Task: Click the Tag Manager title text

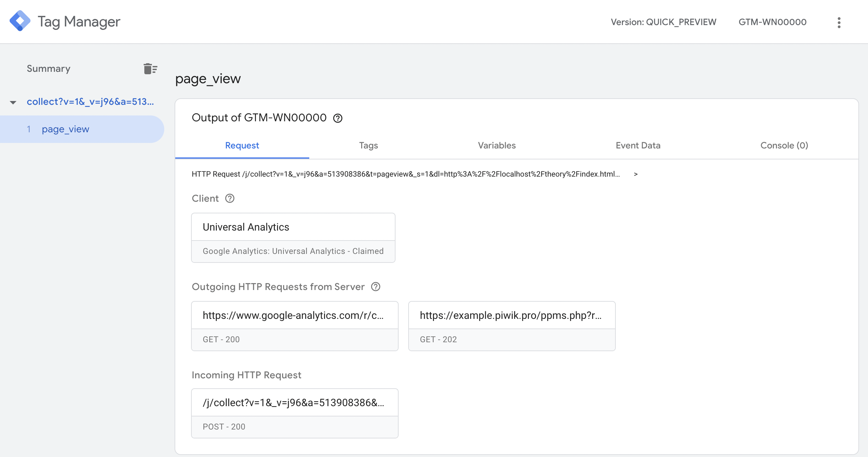Action: coord(79,22)
